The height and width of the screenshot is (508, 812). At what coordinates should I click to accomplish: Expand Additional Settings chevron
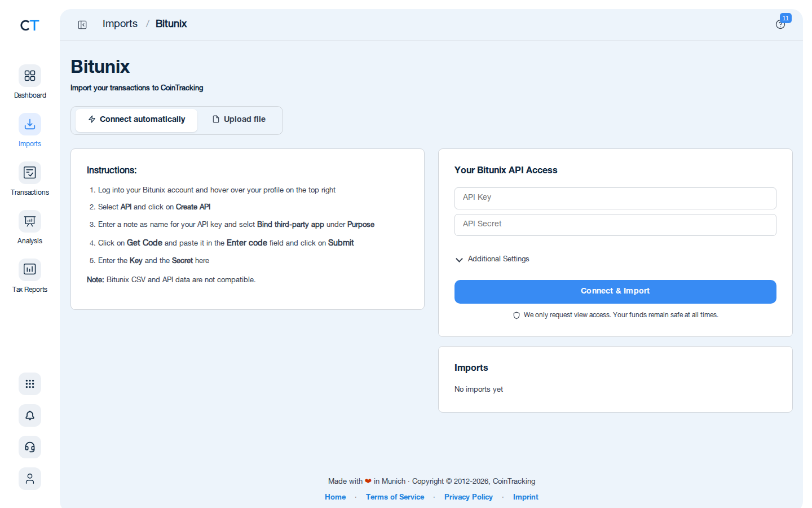click(459, 260)
